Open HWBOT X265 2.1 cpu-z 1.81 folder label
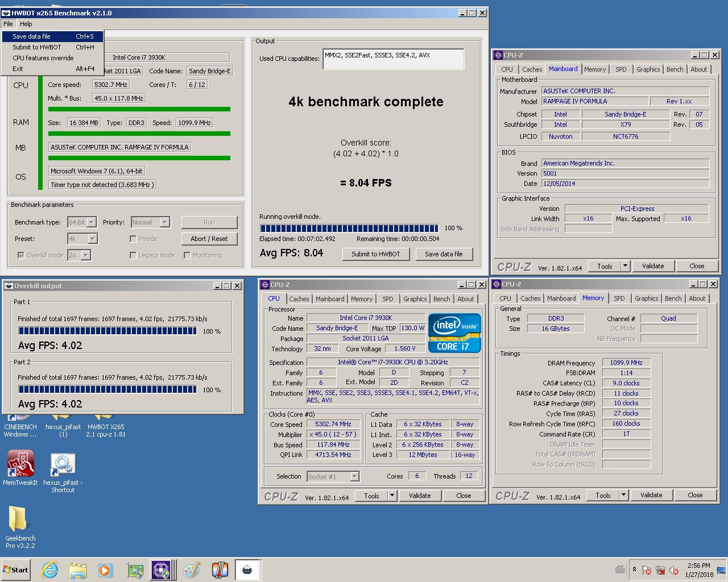 click(106, 431)
